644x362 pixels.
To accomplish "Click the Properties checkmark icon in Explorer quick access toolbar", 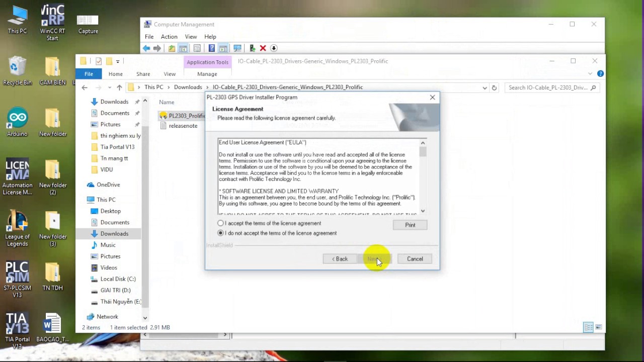I will [x=99, y=61].
